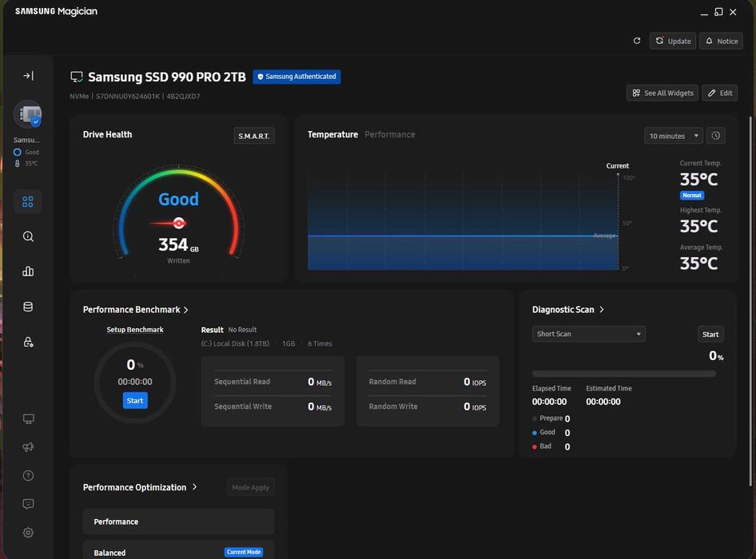756x559 pixels.
Task: Click the 'Highest Temp.' label
Action: 700,210
